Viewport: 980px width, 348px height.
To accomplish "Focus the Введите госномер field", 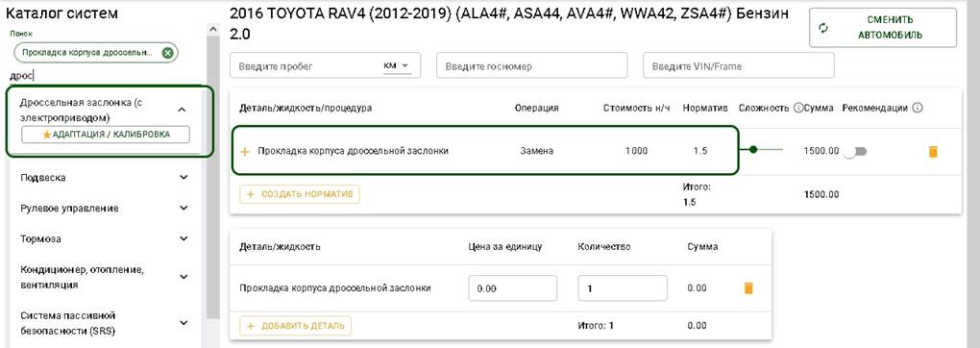I will (x=532, y=65).
